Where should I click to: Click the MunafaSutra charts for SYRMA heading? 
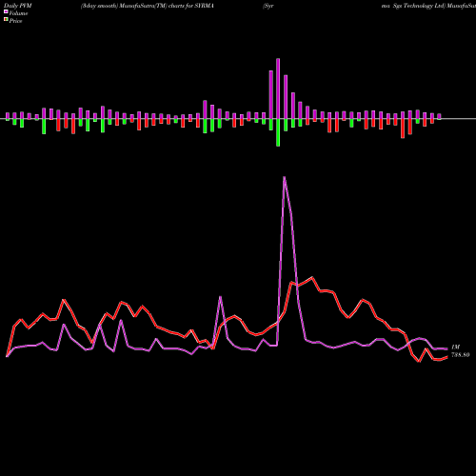coord(148,6)
